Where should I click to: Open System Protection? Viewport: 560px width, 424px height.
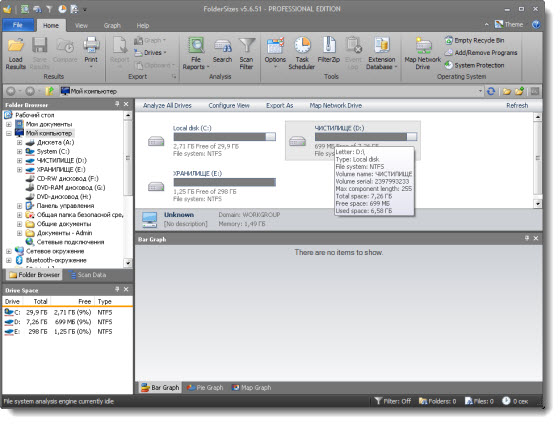point(475,65)
